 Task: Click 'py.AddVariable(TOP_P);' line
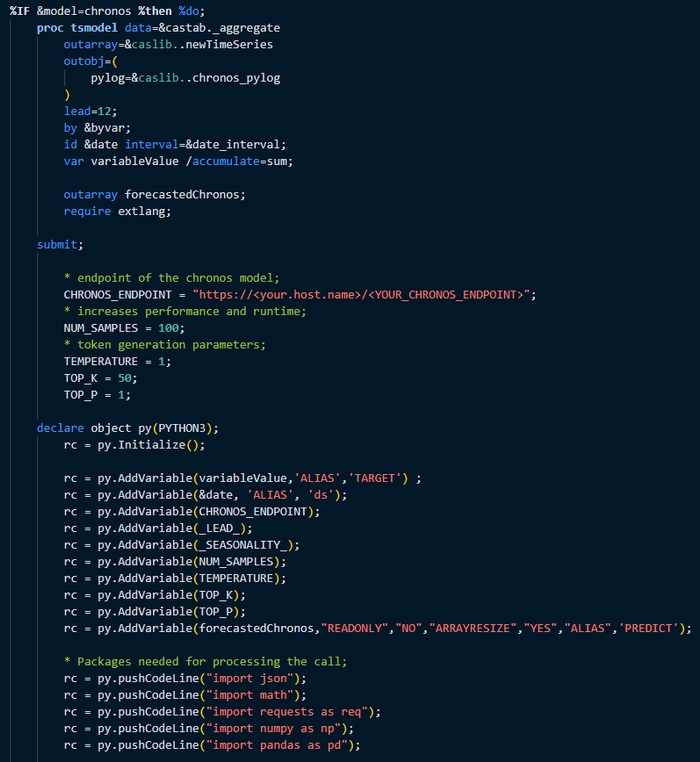155,612
